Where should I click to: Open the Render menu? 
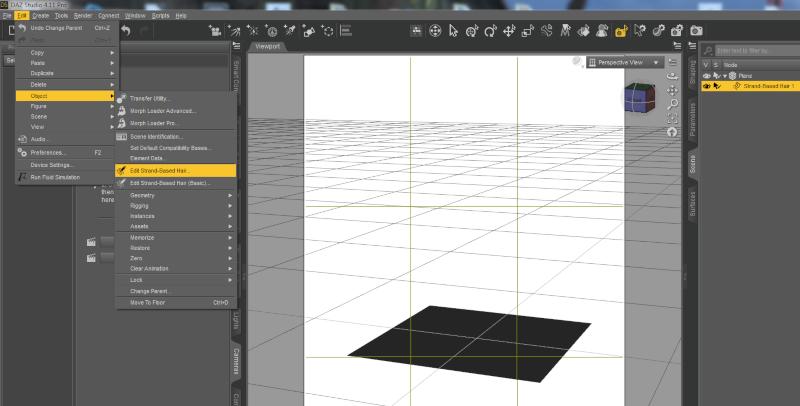point(83,16)
